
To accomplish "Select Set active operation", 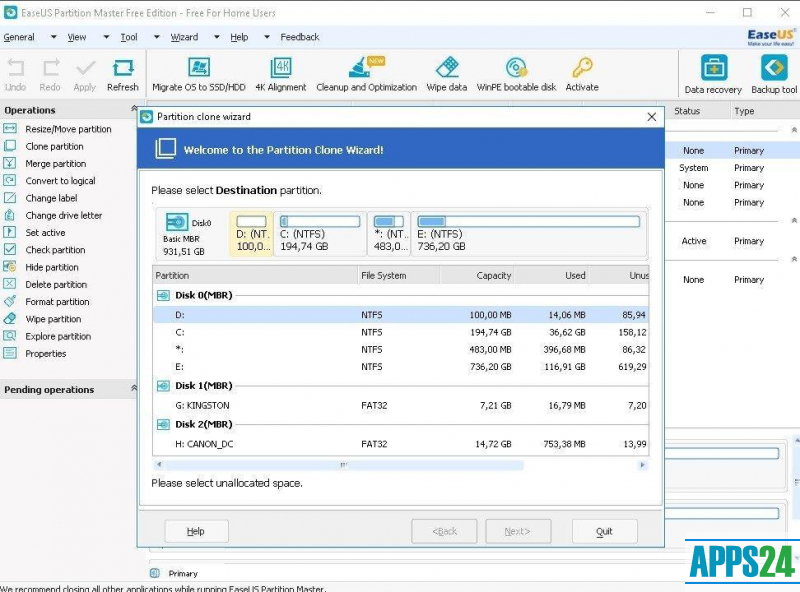I will pos(45,233).
